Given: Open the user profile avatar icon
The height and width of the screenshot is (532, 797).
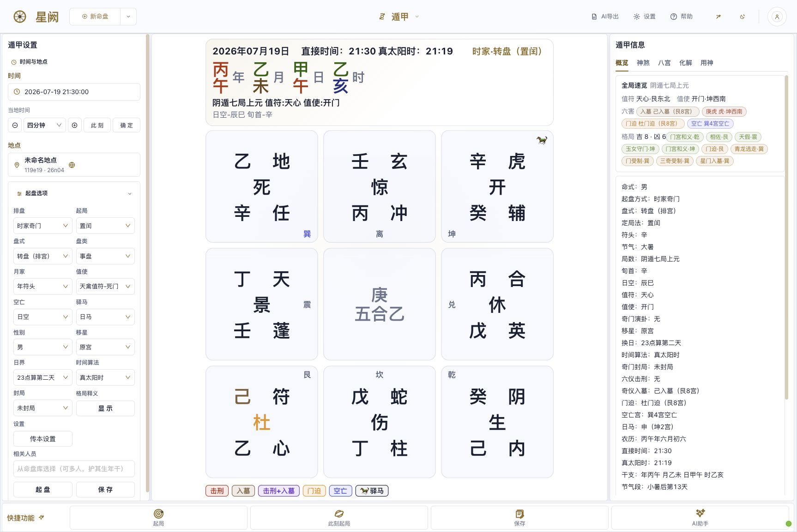Looking at the screenshot, I should (x=777, y=17).
